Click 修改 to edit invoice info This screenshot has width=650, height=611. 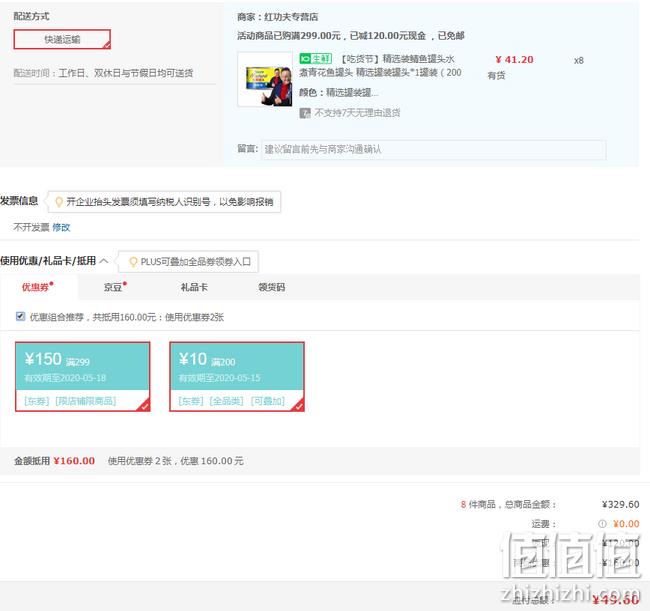click(x=61, y=227)
